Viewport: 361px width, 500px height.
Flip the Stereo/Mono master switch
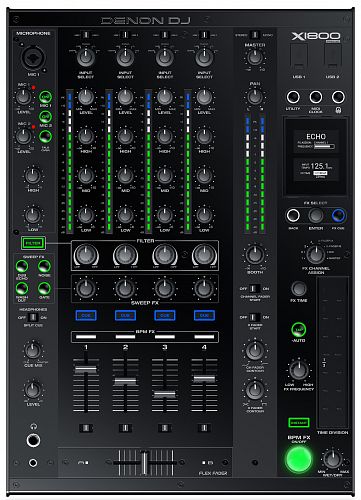(x=255, y=35)
